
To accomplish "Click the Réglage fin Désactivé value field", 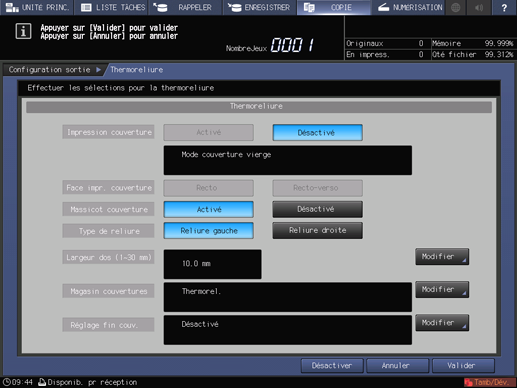I will (x=288, y=330).
